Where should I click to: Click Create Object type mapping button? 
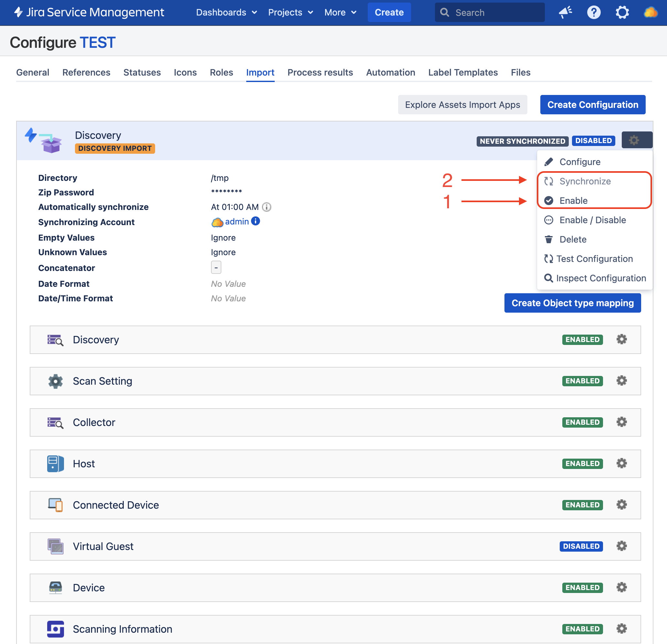(573, 303)
